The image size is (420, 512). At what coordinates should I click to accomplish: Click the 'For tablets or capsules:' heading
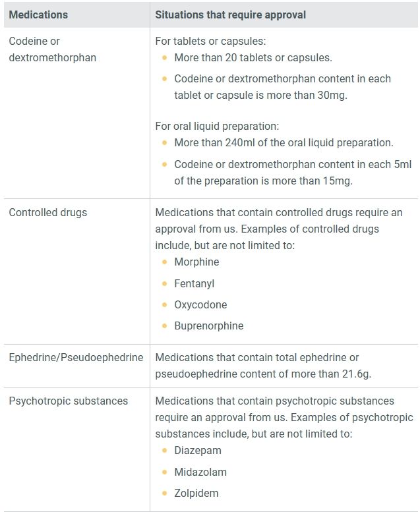click(x=210, y=41)
